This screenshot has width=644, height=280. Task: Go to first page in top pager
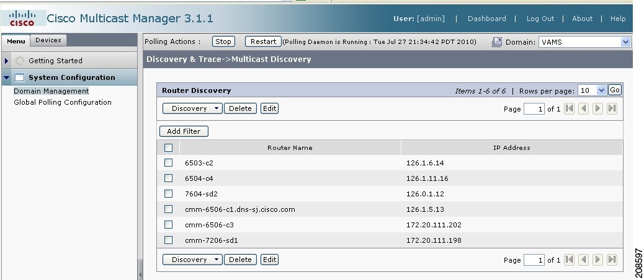point(569,108)
